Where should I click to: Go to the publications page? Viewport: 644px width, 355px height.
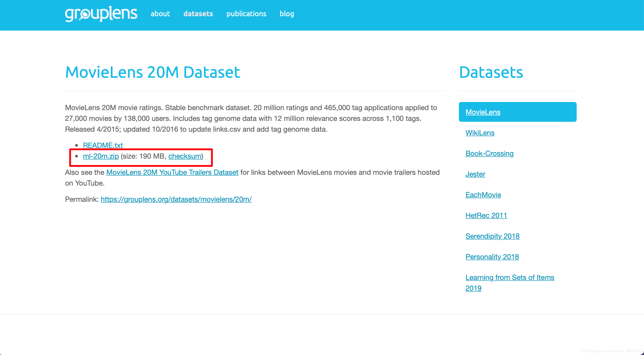(x=246, y=14)
